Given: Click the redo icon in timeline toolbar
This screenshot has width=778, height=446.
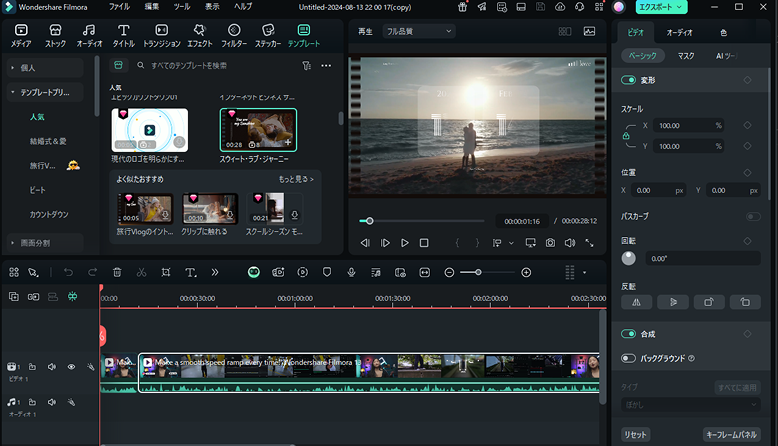Looking at the screenshot, I should (x=92, y=272).
